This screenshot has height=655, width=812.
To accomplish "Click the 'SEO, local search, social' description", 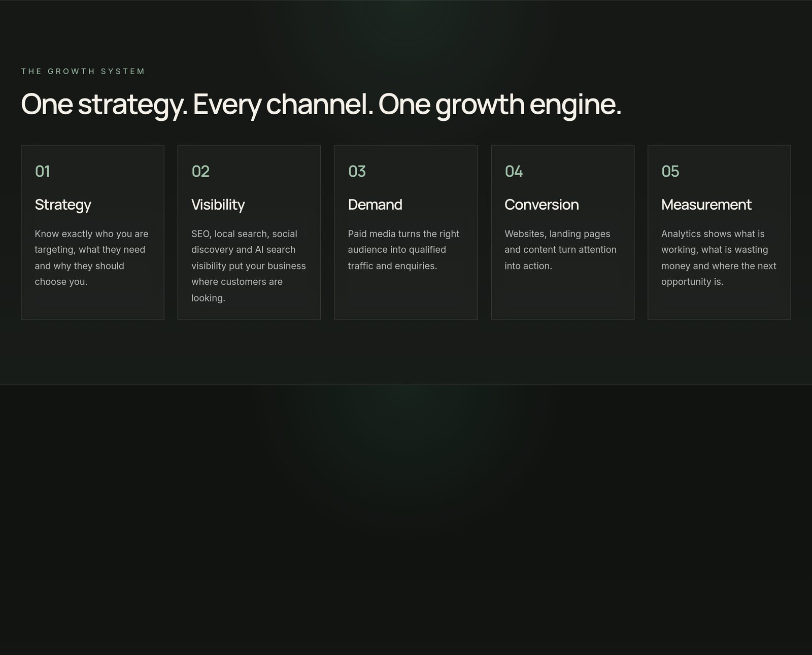I will click(x=249, y=266).
